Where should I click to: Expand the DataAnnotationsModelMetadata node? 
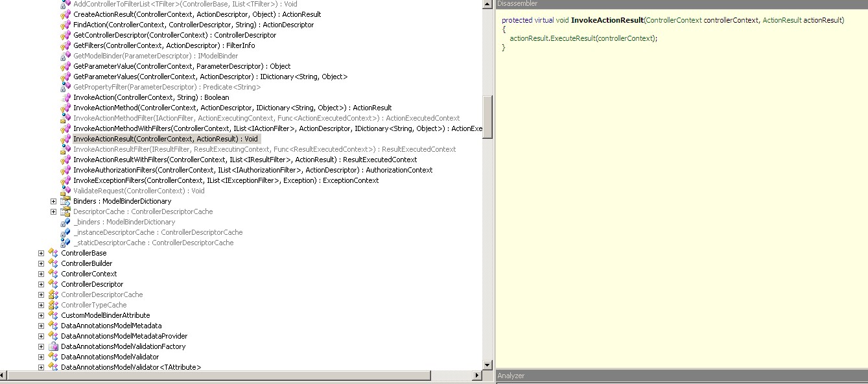41,326
